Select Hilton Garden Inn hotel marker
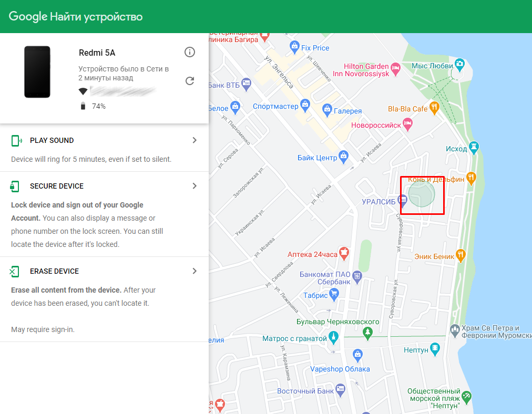The height and width of the screenshot is (414, 532). coord(395,69)
